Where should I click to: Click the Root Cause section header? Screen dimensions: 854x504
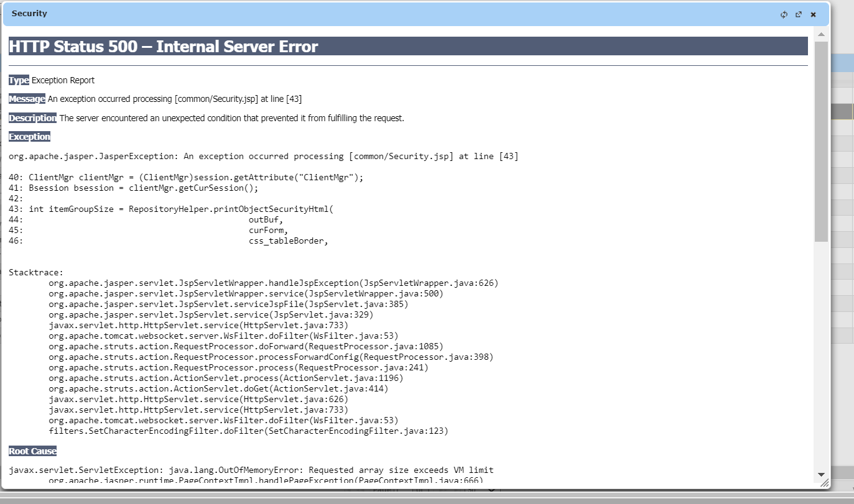pyautogui.click(x=32, y=451)
